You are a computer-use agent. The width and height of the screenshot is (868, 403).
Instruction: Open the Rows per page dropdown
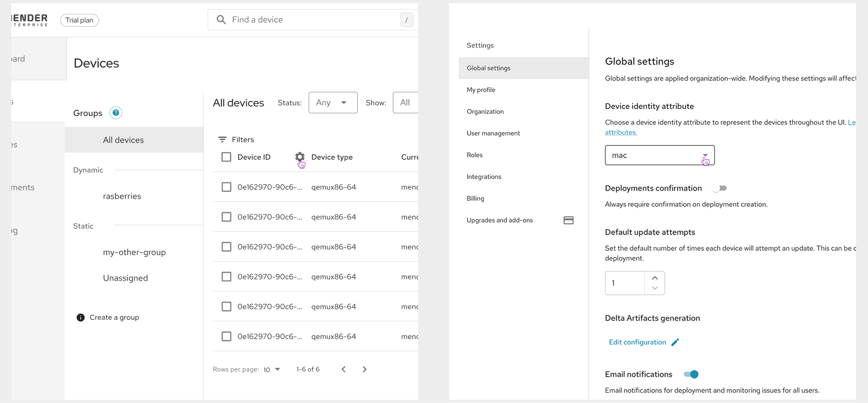(x=272, y=369)
